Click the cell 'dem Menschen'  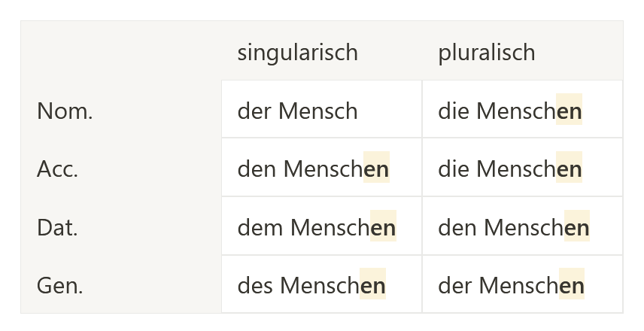click(321, 226)
